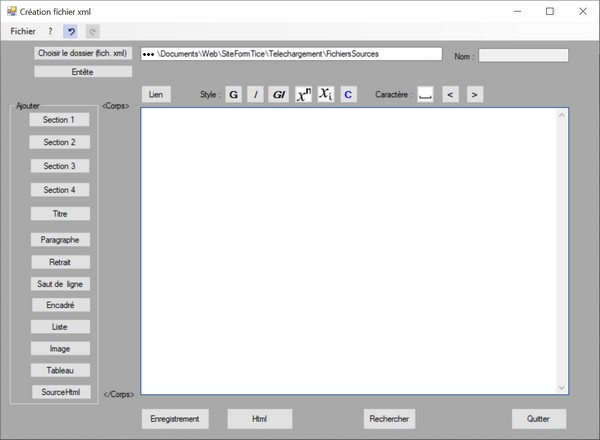Open the ? help menu
This screenshot has height=440, width=600.
click(50, 31)
